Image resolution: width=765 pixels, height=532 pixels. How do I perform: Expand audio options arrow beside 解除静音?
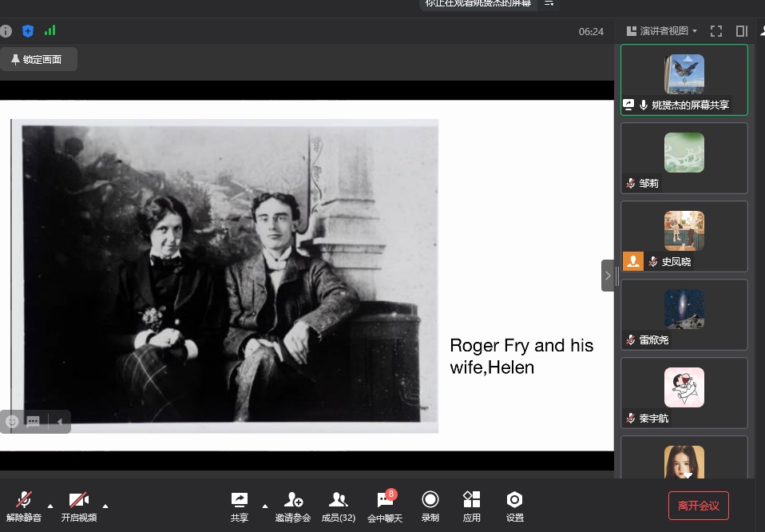click(x=50, y=506)
